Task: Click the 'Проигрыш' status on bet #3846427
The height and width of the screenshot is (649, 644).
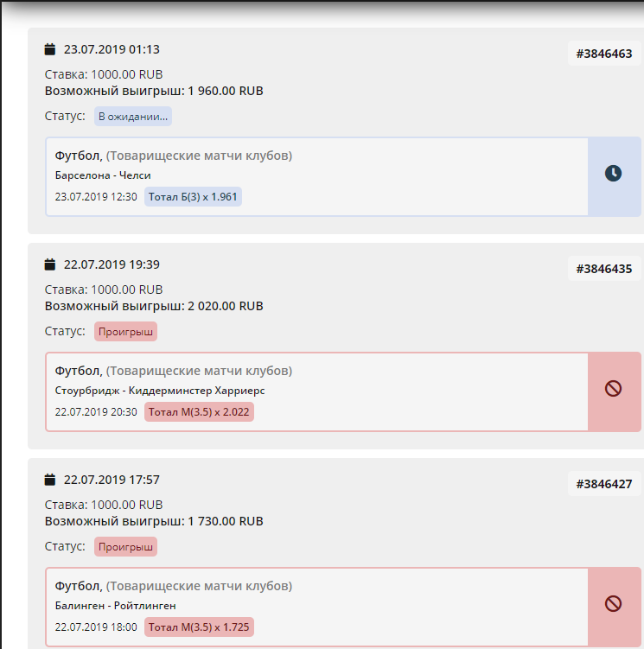Action: (126, 546)
